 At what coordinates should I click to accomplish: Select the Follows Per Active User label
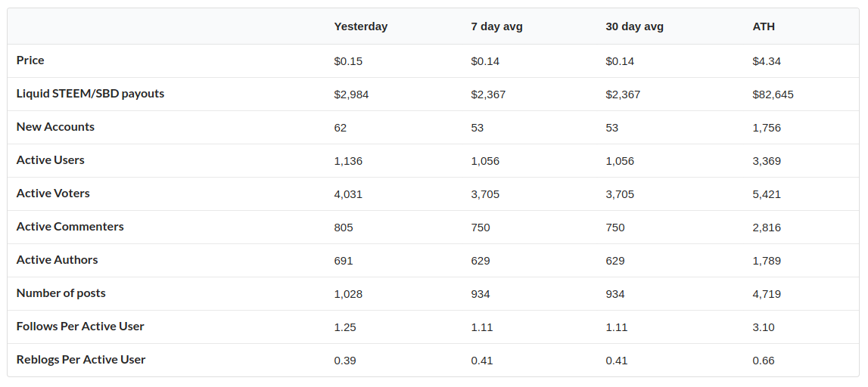80,327
